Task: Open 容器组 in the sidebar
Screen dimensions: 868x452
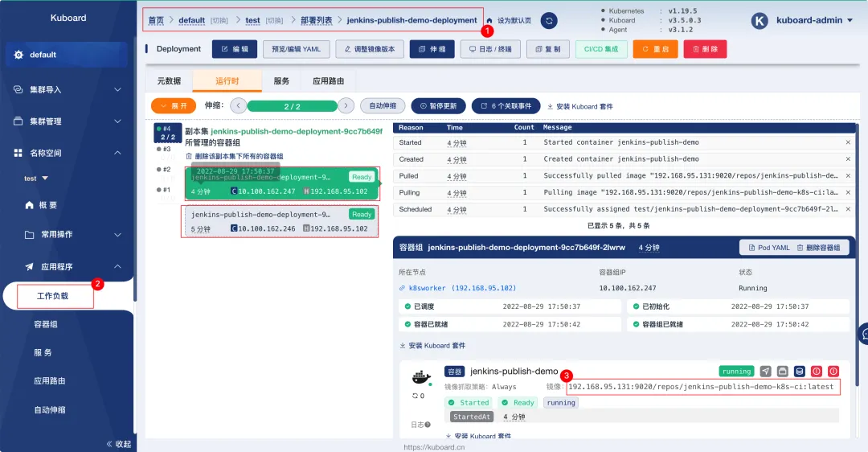Action: pos(46,324)
